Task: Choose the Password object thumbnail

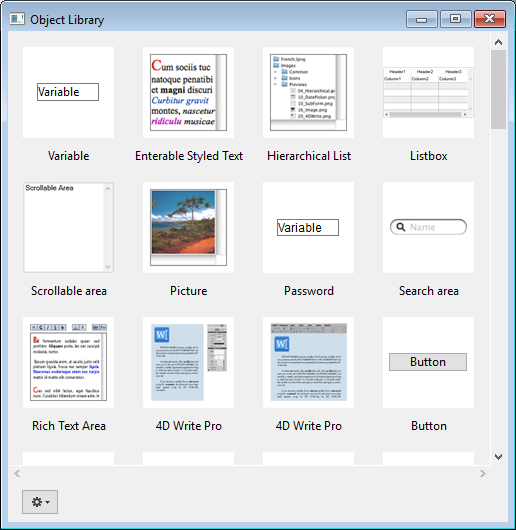Action: pos(308,227)
